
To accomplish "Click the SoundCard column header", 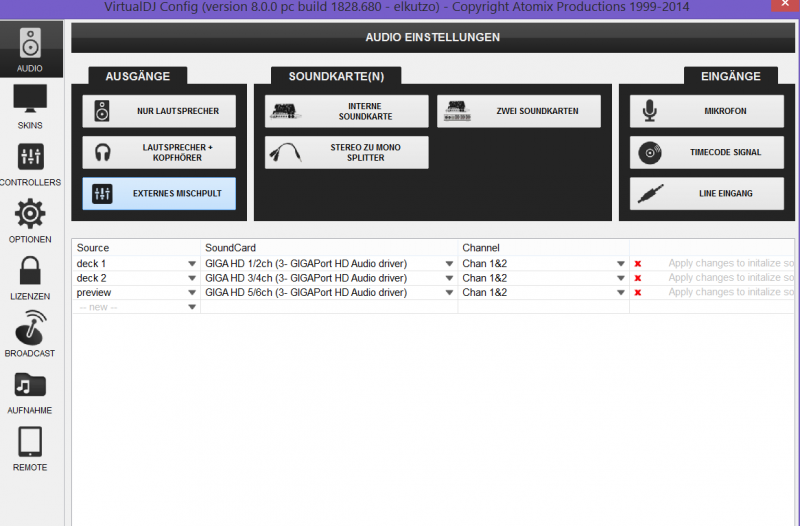I will [230, 248].
